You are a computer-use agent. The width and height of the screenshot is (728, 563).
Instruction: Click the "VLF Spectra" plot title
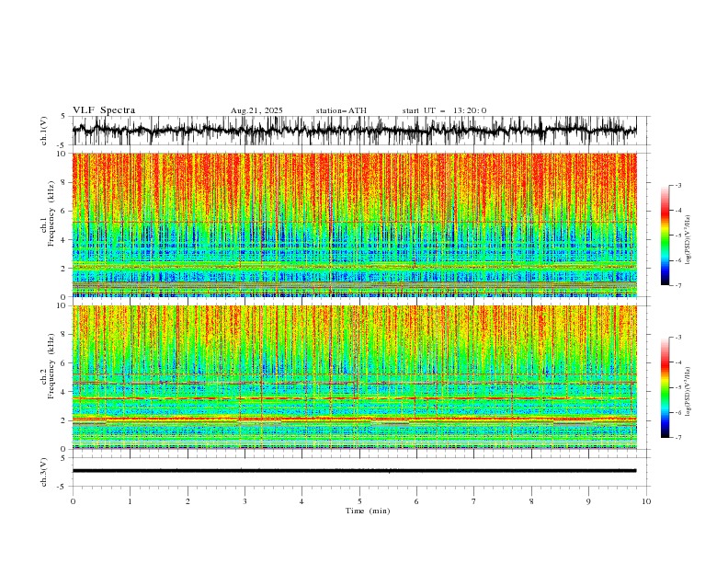[x=104, y=110]
